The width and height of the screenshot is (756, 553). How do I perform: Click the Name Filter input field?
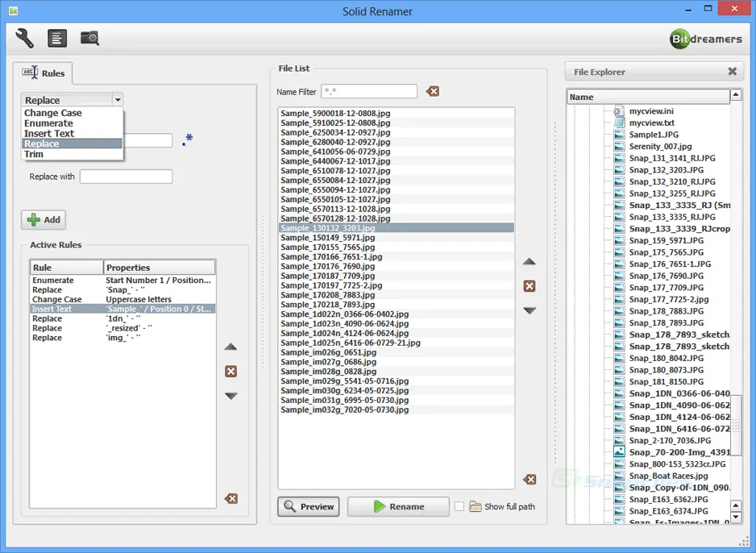pos(369,91)
